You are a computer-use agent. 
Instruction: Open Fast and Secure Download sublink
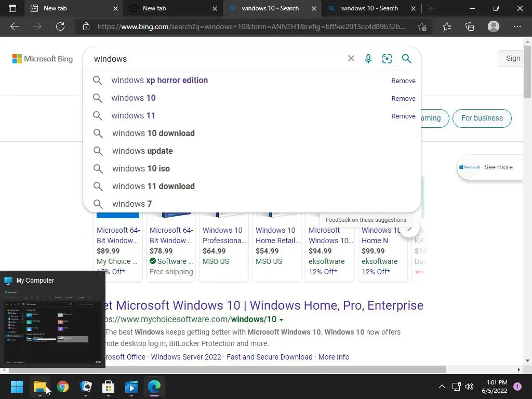click(270, 357)
